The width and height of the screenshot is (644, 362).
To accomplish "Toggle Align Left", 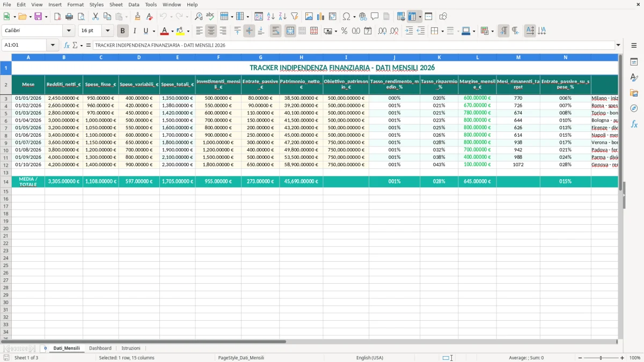I will coord(199,31).
